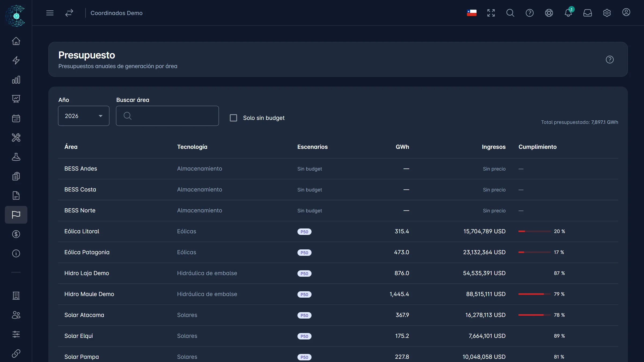The height and width of the screenshot is (362, 644).
Task: Open the building icon in sidebar
Action: (16, 296)
